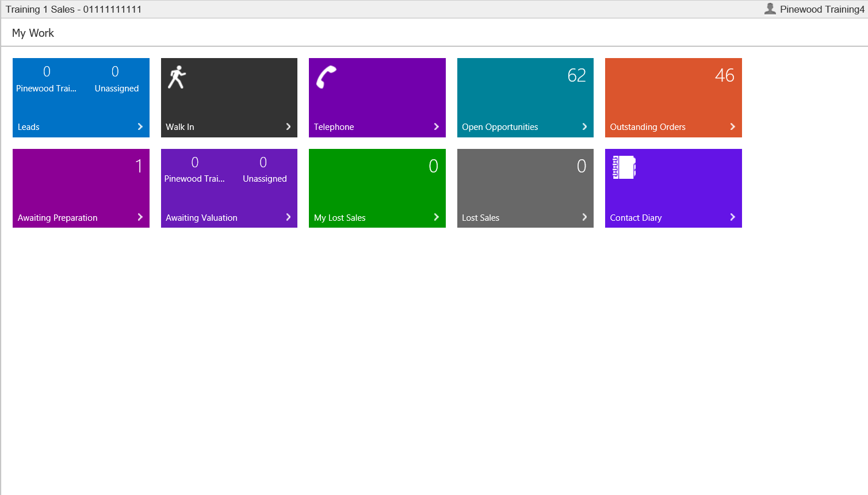Click the 1 count on Awaiting Preparation

coord(139,166)
